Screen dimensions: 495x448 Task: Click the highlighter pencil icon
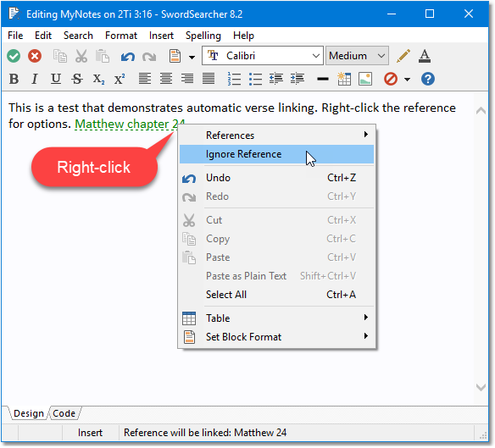[x=403, y=56]
